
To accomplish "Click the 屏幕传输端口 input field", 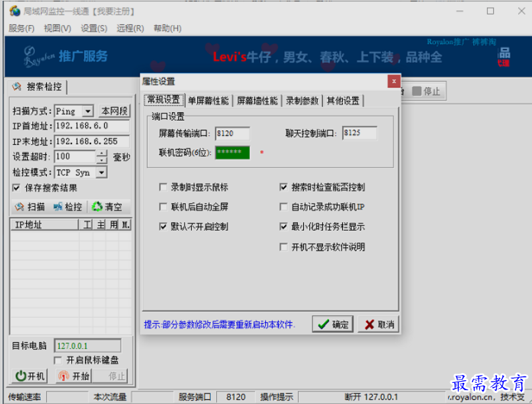I will click(x=232, y=134).
